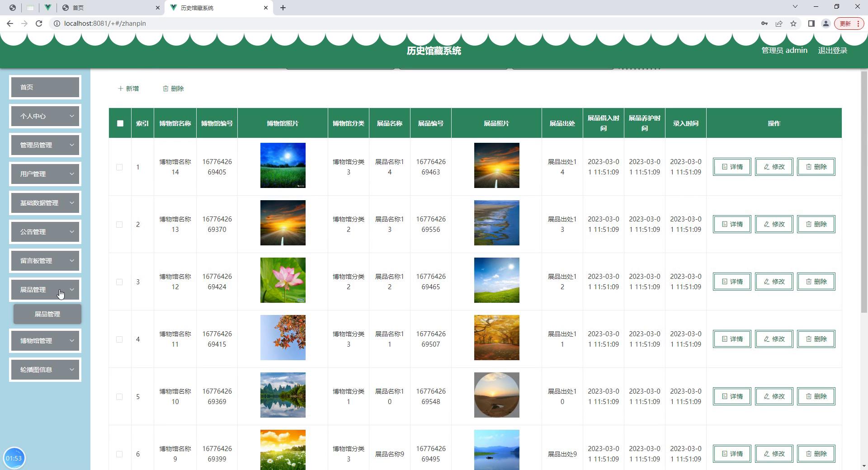Bookmark this page with the star icon

[793, 23]
